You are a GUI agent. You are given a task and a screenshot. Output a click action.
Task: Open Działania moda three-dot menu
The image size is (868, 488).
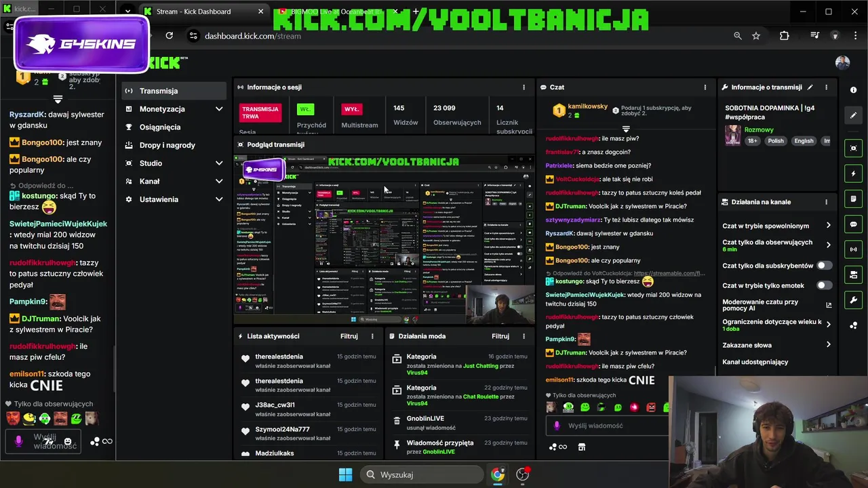[x=524, y=336]
